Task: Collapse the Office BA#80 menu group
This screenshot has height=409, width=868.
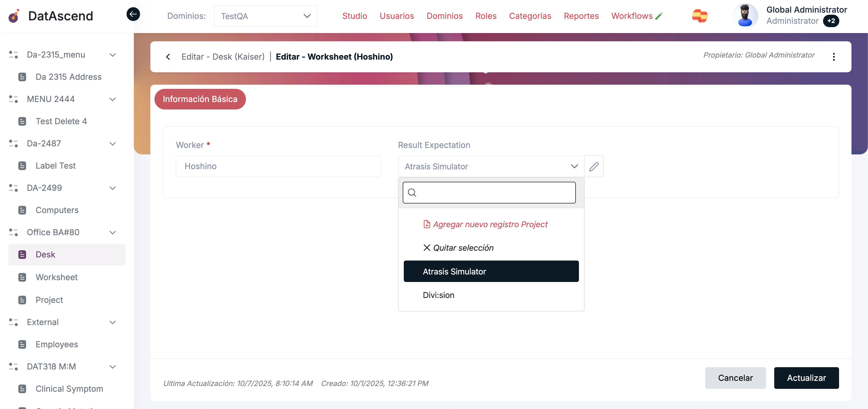Action: coord(113,232)
